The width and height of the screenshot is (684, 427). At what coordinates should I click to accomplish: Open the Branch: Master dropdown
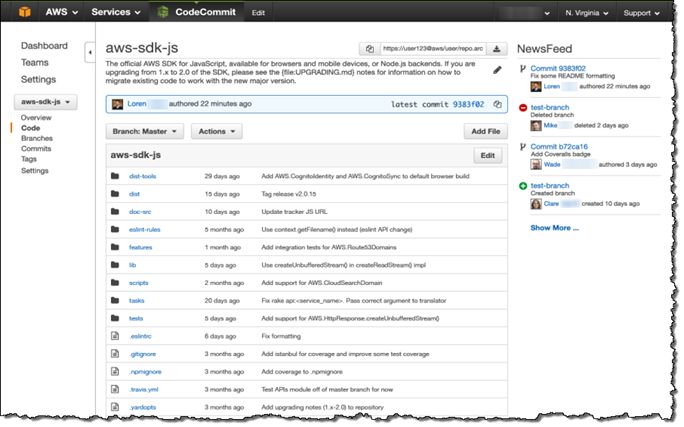click(144, 131)
